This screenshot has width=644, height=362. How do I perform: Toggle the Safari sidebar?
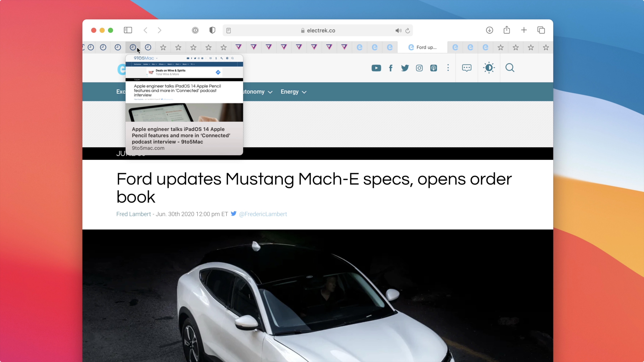click(x=128, y=30)
